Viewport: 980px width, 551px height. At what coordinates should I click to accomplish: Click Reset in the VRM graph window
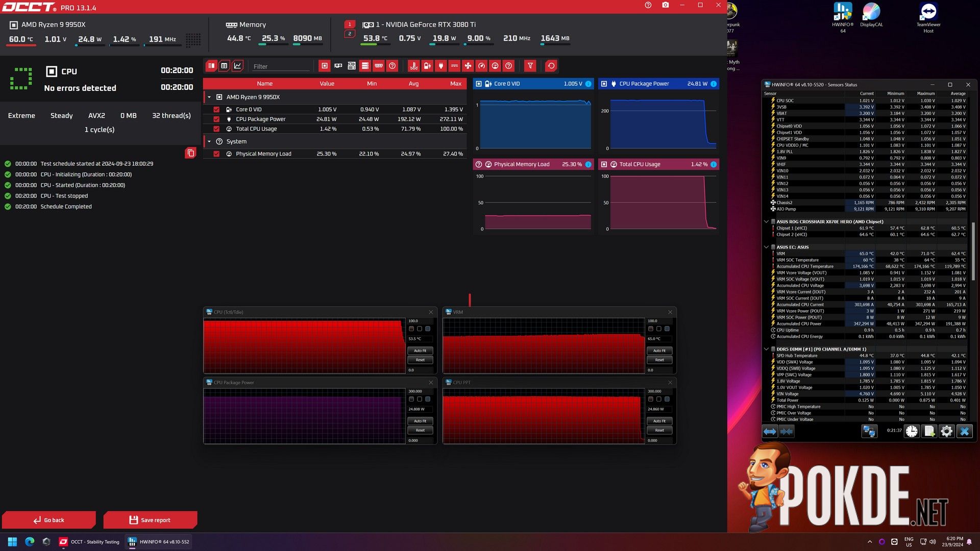[659, 360]
